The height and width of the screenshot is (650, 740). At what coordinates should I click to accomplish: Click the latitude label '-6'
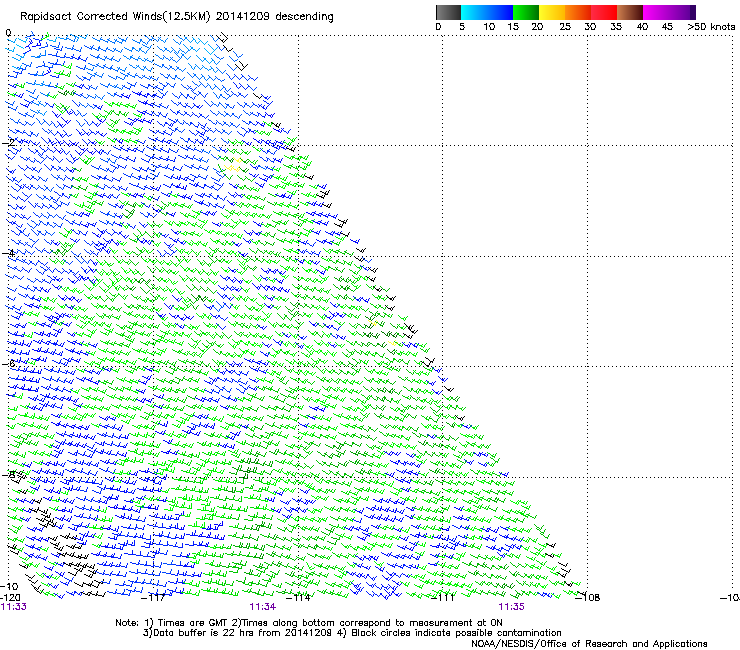tap(8, 363)
